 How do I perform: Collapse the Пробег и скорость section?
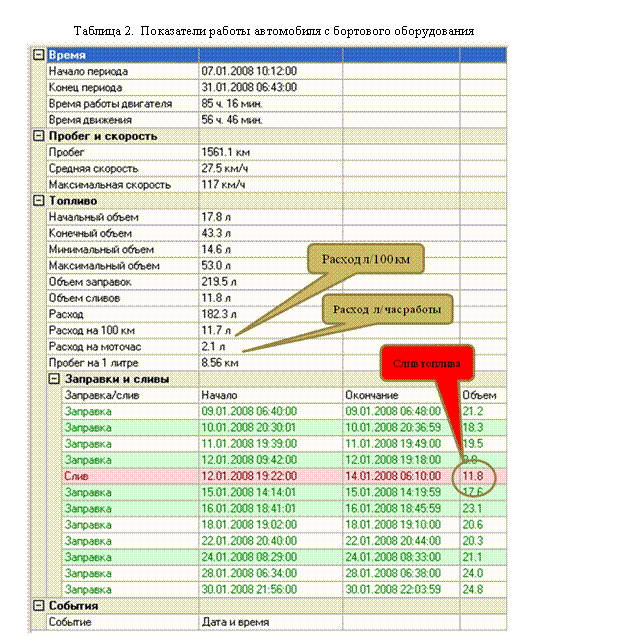point(39,136)
